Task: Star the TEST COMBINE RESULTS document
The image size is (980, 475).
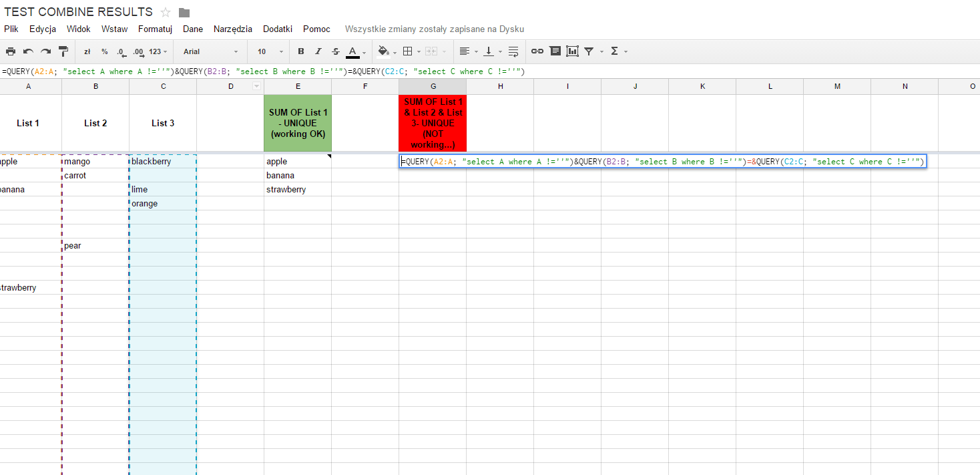Action: coord(166,13)
